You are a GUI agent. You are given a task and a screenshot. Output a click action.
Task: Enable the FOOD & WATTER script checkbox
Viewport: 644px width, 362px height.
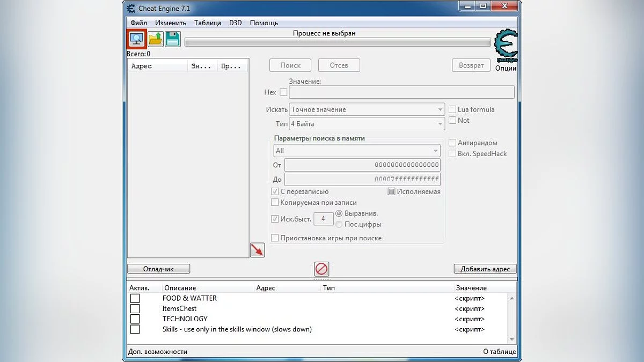[135, 298]
